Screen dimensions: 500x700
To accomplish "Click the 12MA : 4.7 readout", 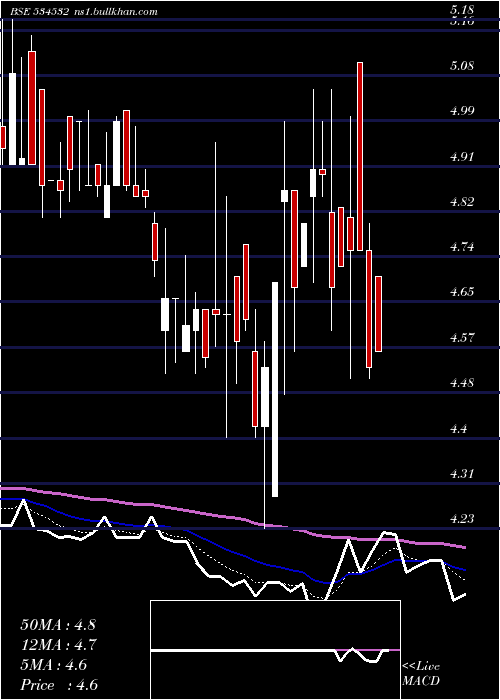I will pos(58,645).
